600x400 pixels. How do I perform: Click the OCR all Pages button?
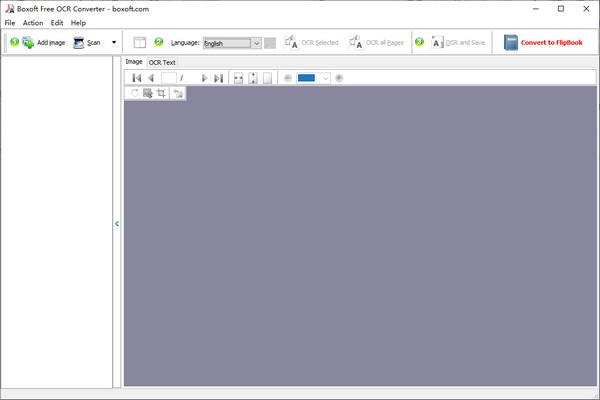click(x=376, y=42)
